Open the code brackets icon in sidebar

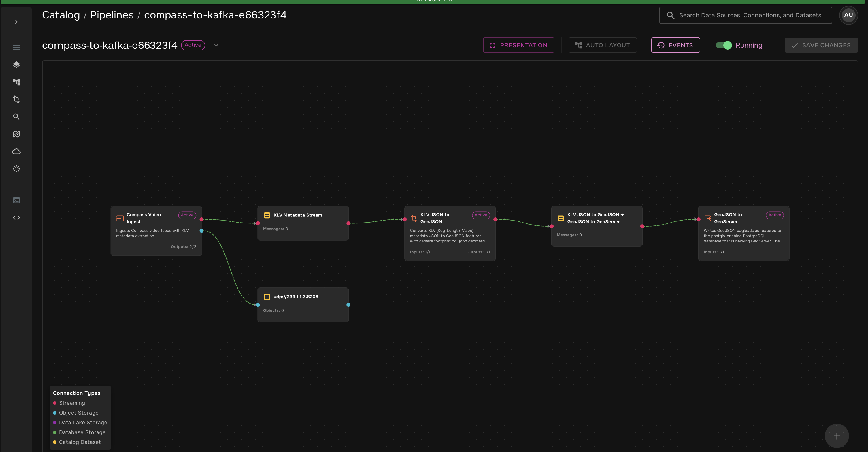pyautogui.click(x=16, y=218)
